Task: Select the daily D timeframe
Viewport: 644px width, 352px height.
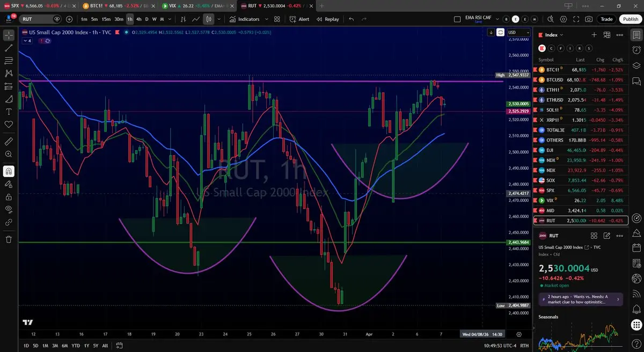Action: [147, 19]
